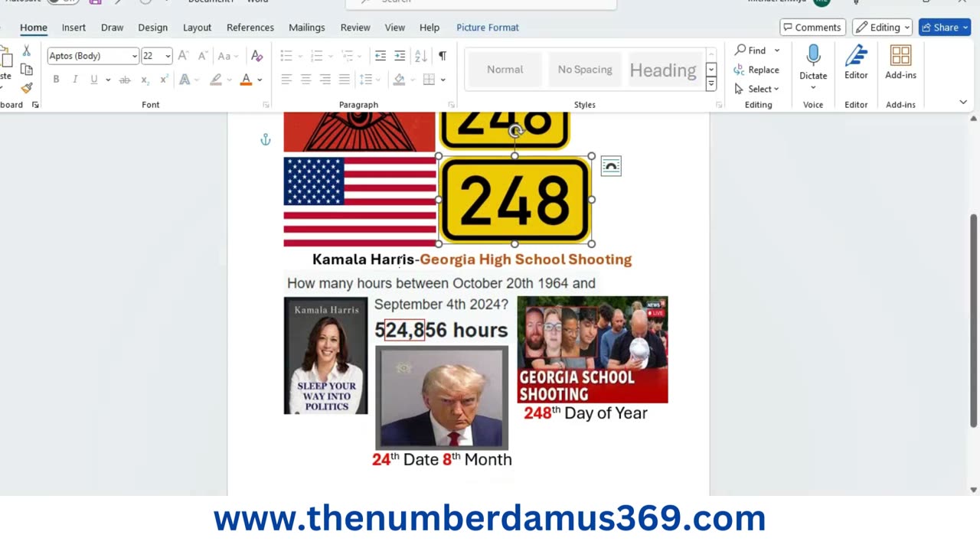
Task: Apply strikethrough formatting
Action: click(125, 80)
